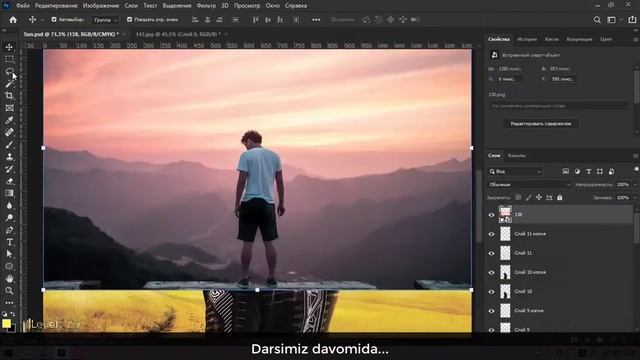Select the Ellipse shape tool

[9, 266]
